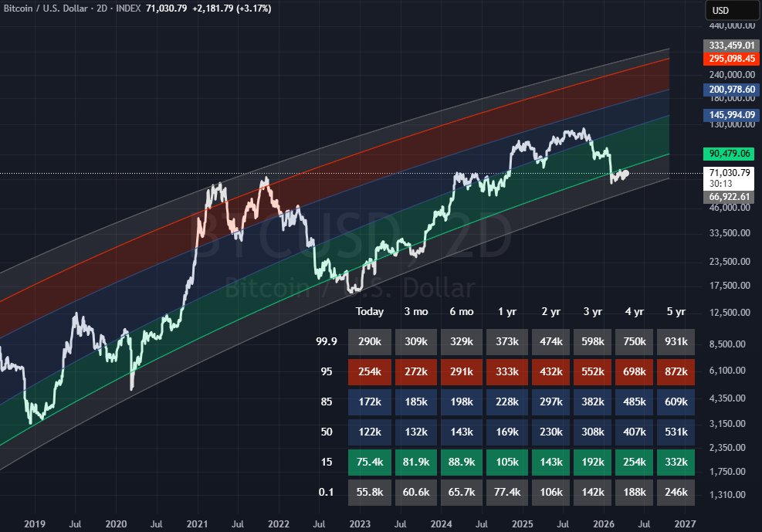Viewport: 762px width, 532px height.
Task: Click the 2025 label on time axis
Action: point(523,524)
